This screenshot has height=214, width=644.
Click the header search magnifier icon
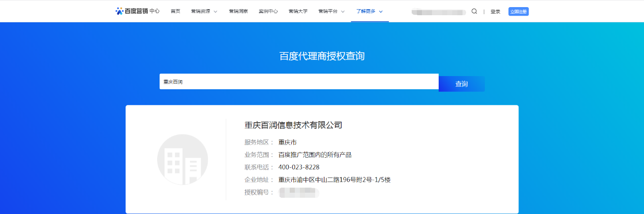tap(474, 11)
